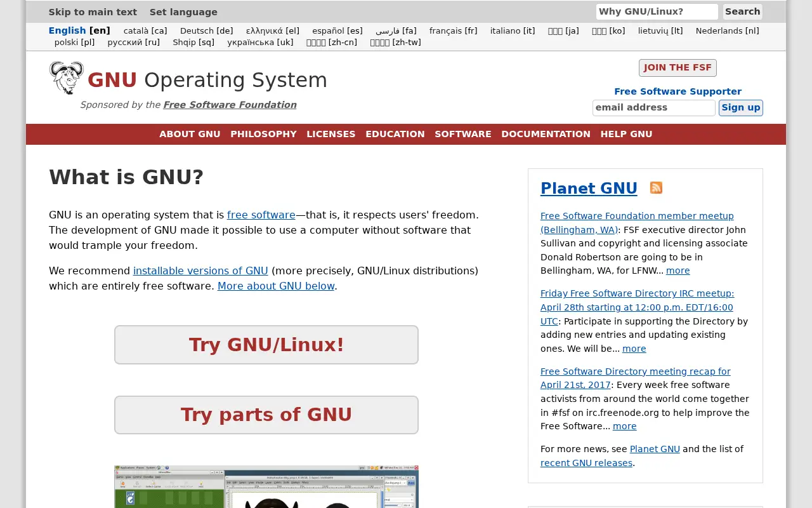The width and height of the screenshot is (812, 508).
Task: Click more after 'Free Software...' excerpt
Action: coord(624,426)
